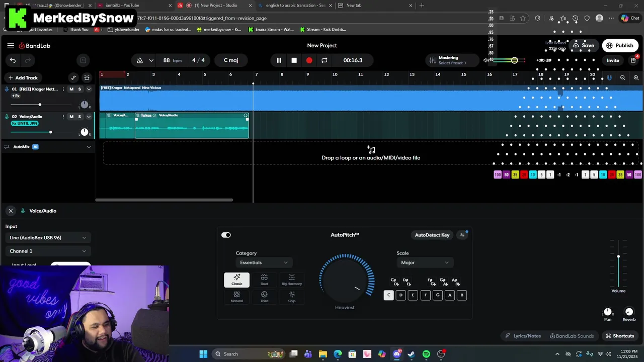The image size is (644, 362).
Task: Open the automation curve tool near Add Track
Action: (73, 77)
